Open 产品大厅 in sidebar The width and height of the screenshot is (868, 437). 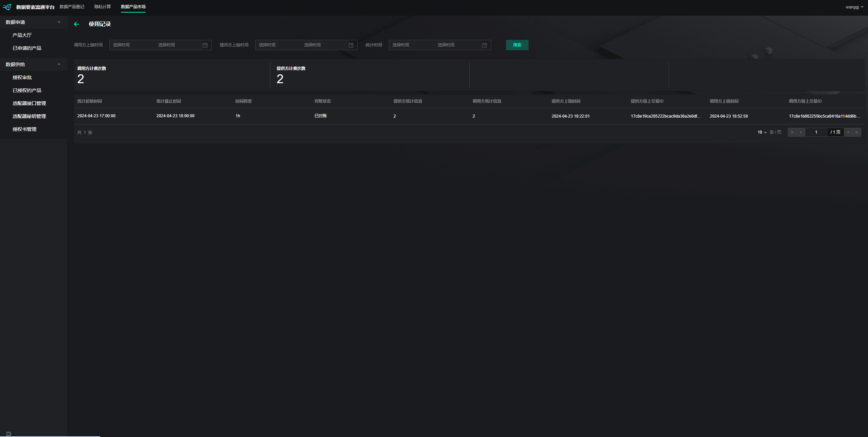tap(22, 35)
